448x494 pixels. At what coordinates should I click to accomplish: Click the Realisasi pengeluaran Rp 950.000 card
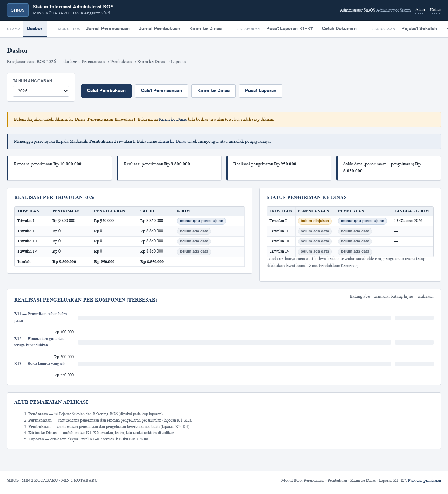pyautogui.click(x=279, y=168)
